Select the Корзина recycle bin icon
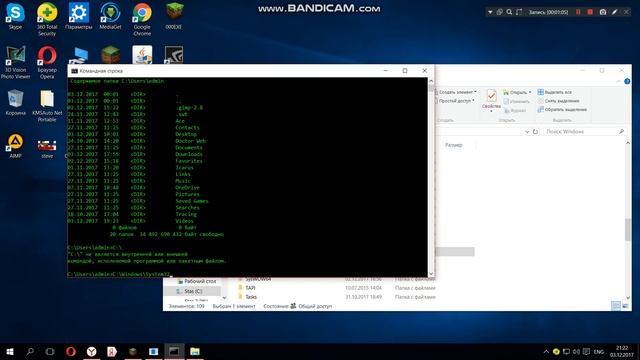The height and width of the screenshot is (360, 640). point(15,102)
